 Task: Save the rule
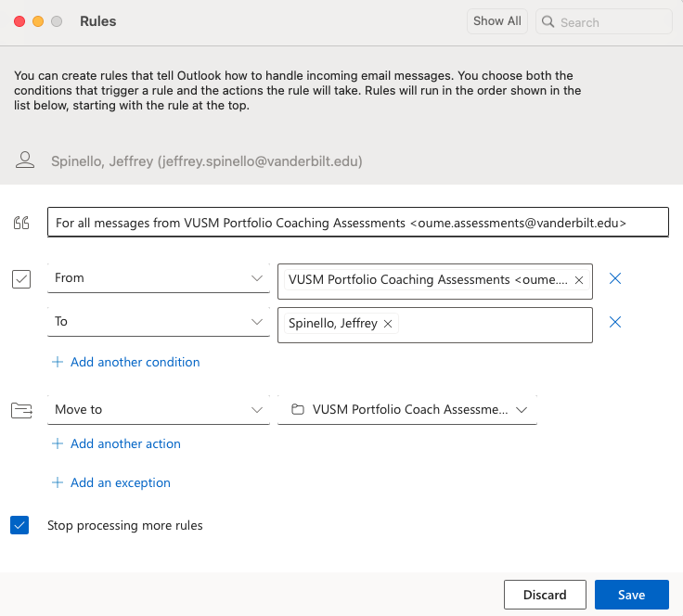pyautogui.click(x=631, y=595)
